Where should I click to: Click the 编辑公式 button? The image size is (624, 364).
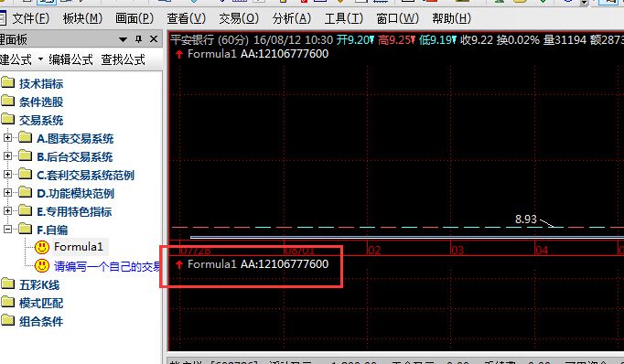70,59
